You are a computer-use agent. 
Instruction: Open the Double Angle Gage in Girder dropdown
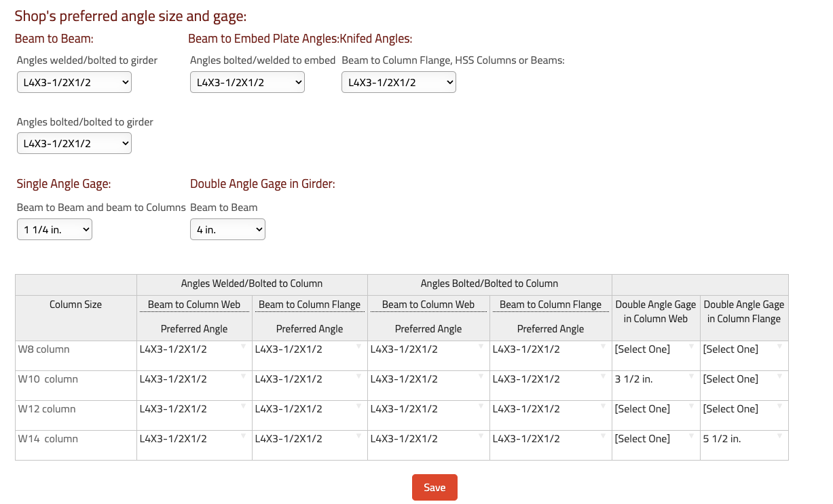(x=227, y=230)
